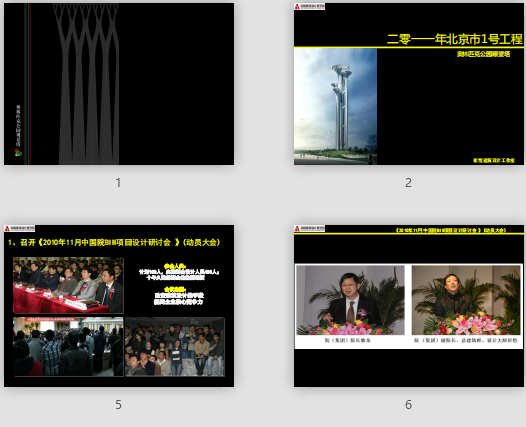Click slide number 6 label
Viewport: 526px width, 427px height.
(408, 405)
